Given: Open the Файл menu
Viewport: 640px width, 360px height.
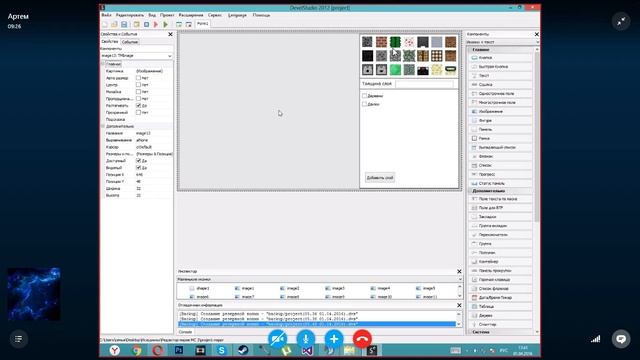Looking at the screenshot, I should pos(106,15).
